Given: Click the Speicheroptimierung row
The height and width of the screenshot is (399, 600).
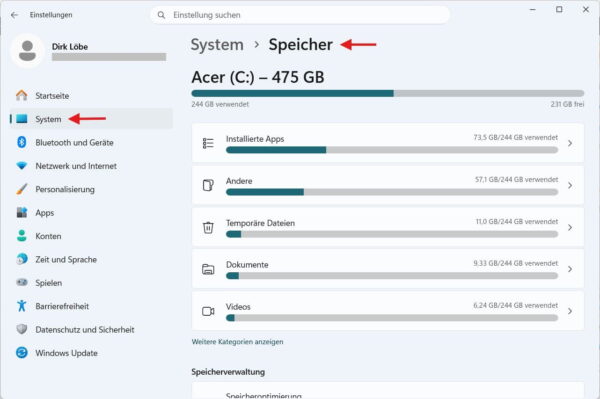Looking at the screenshot, I should 388,391.
